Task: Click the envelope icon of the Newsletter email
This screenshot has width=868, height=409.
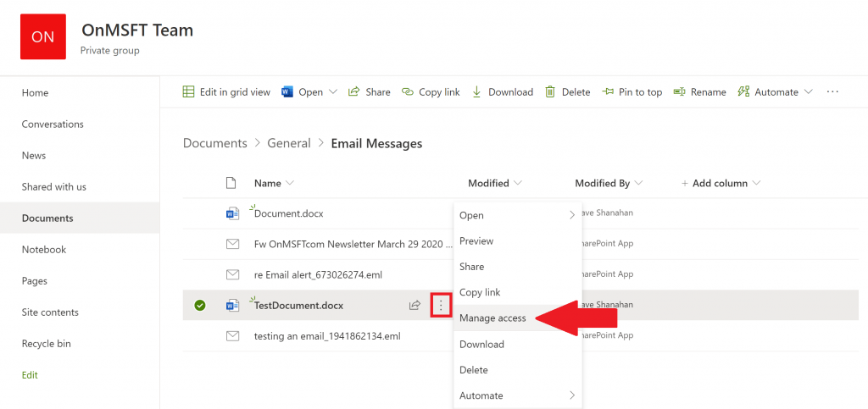Action: coord(232,244)
